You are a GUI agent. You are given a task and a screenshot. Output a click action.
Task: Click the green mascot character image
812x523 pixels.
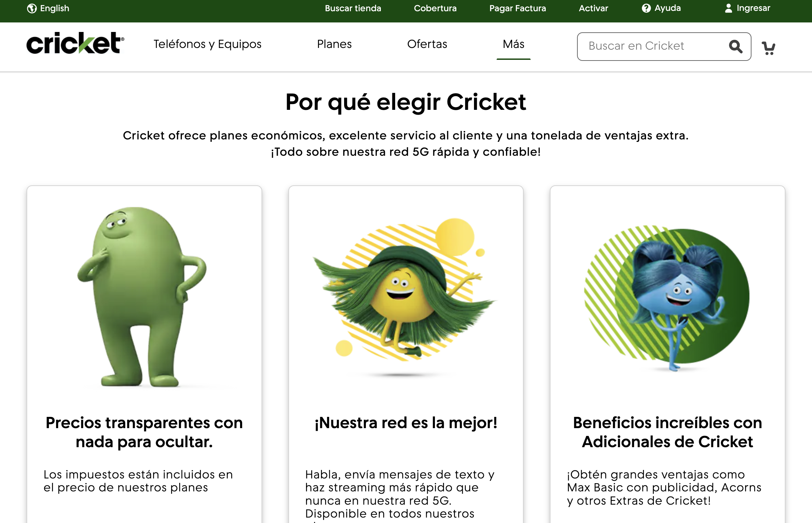tap(142, 297)
